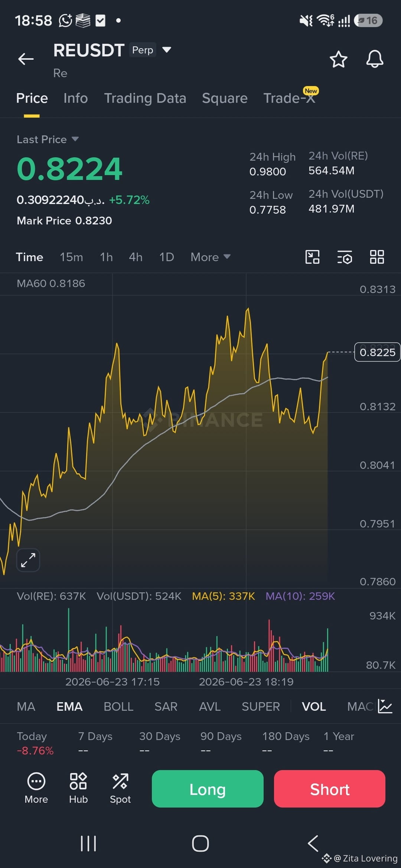Screen dimensions: 401x868
Task: Select Time chart interval
Action: [29, 257]
